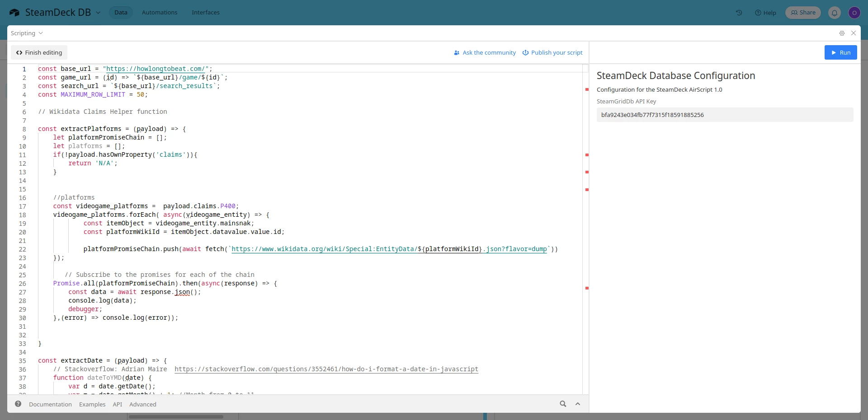Click Ask the community link
Image resolution: width=868 pixels, height=420 pixels.
tap(485, 52)
